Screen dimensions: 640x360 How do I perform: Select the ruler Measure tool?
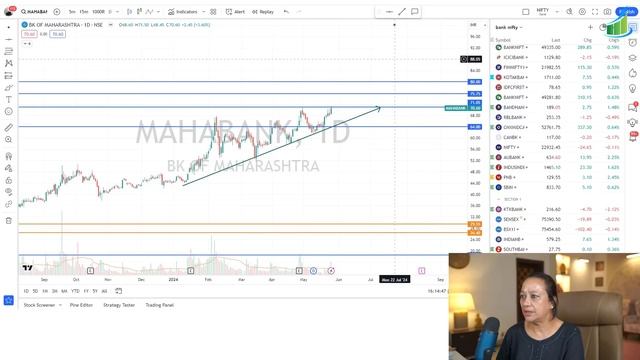pyautogui.click(x=9, y=128)
